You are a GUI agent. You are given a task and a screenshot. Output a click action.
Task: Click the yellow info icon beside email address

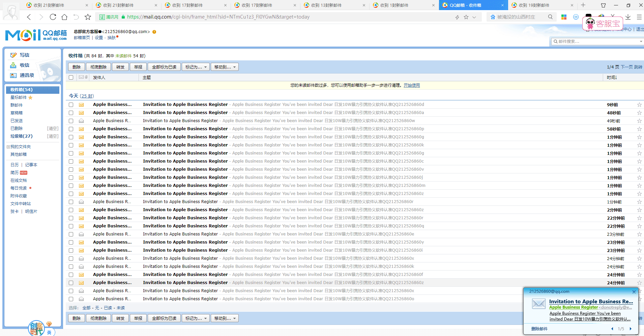pos(154,32)
